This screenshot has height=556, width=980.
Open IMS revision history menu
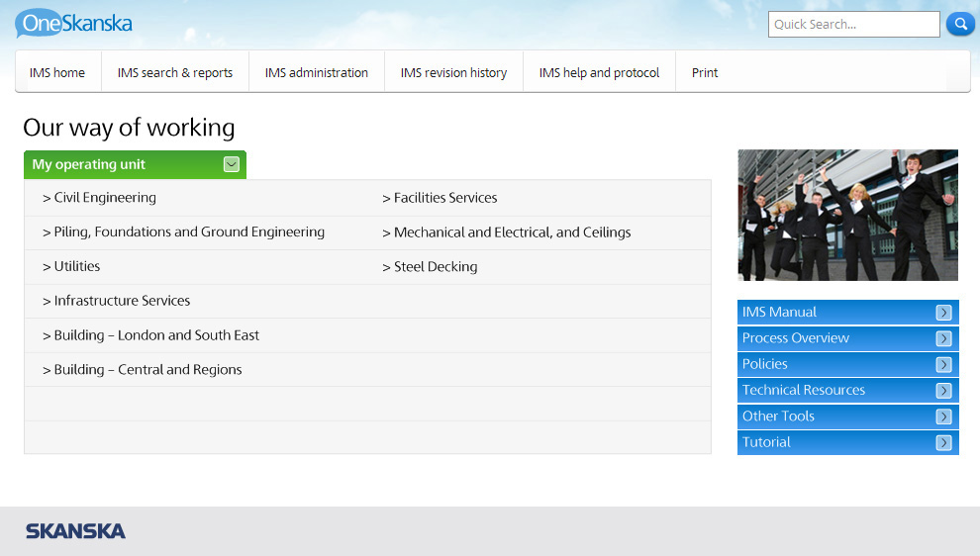point(453,72)
